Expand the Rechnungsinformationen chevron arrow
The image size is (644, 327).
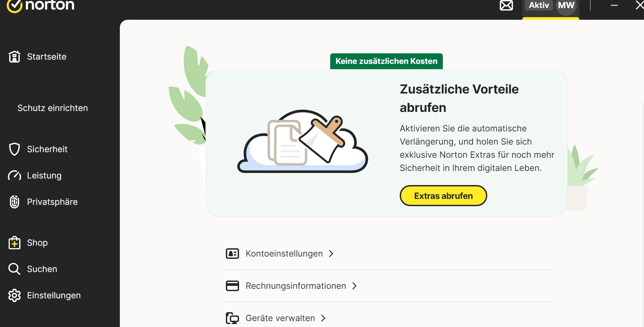point(355,286)
